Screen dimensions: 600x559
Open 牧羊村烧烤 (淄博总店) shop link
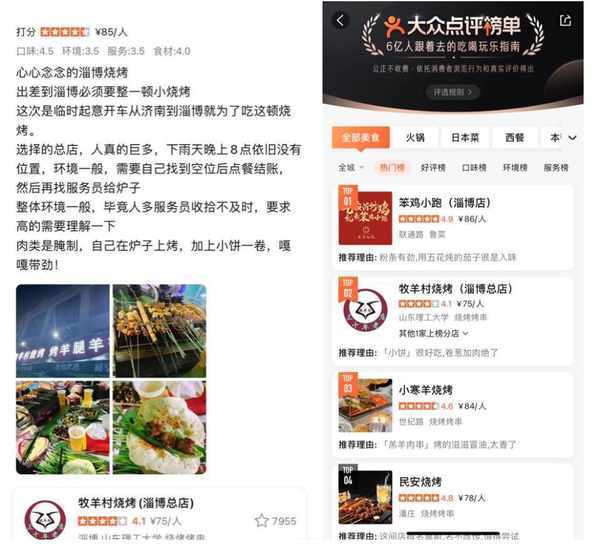(x=136, y=503)
